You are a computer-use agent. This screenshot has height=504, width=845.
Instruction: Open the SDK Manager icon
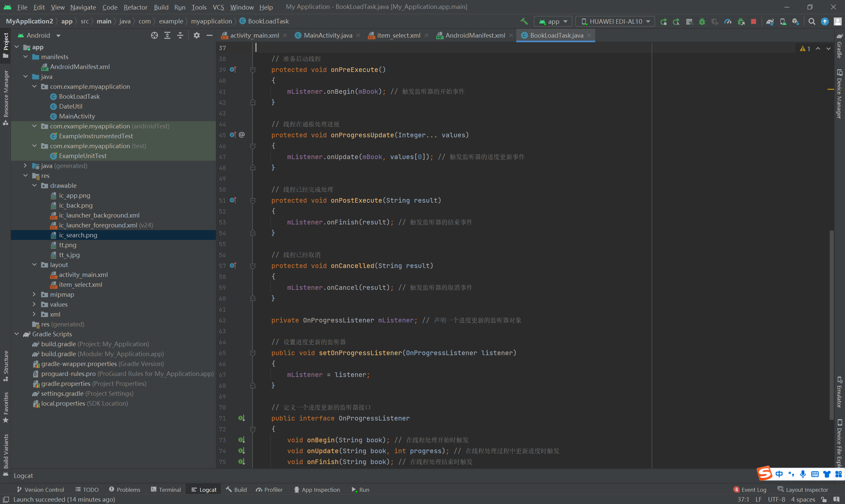tap(795, 21)
